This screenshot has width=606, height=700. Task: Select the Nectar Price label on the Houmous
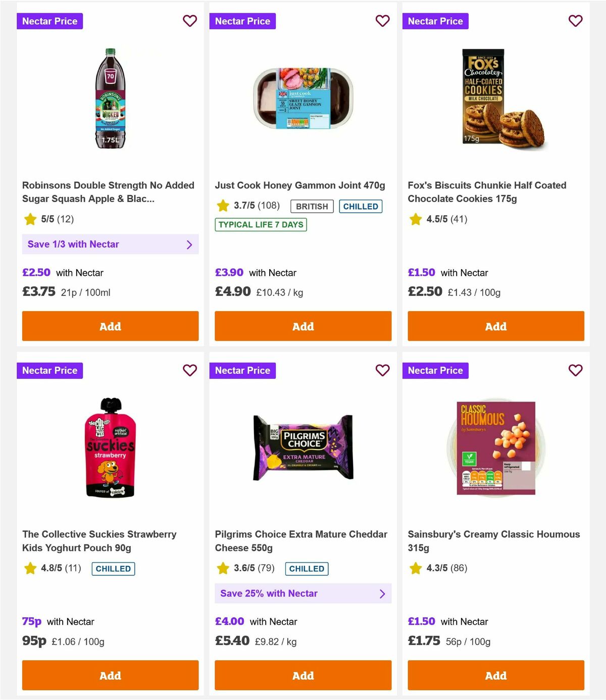(435, 370)
